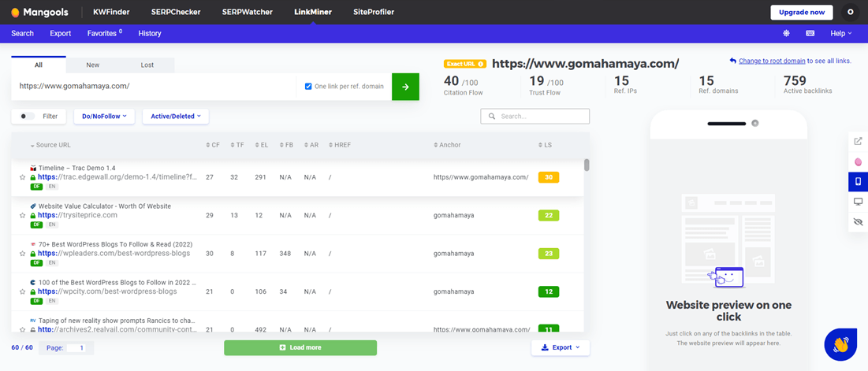Screen dimensions: 868x371
Task: Toggle the Filter switch
Action: (27, 117)
